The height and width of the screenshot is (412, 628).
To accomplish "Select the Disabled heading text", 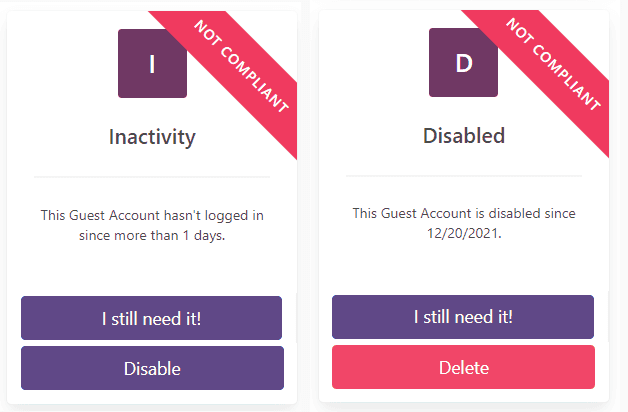I will (463, 135).
